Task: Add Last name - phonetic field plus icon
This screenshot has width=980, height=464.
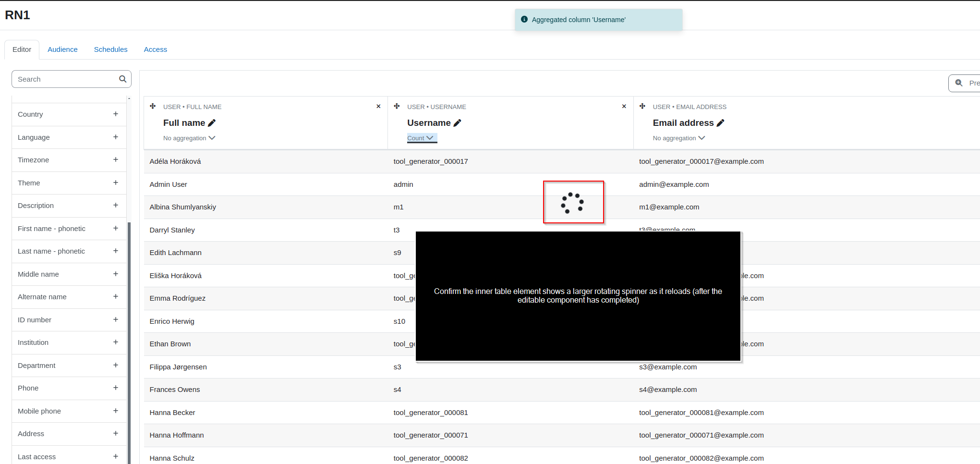Action: point(116,251)
